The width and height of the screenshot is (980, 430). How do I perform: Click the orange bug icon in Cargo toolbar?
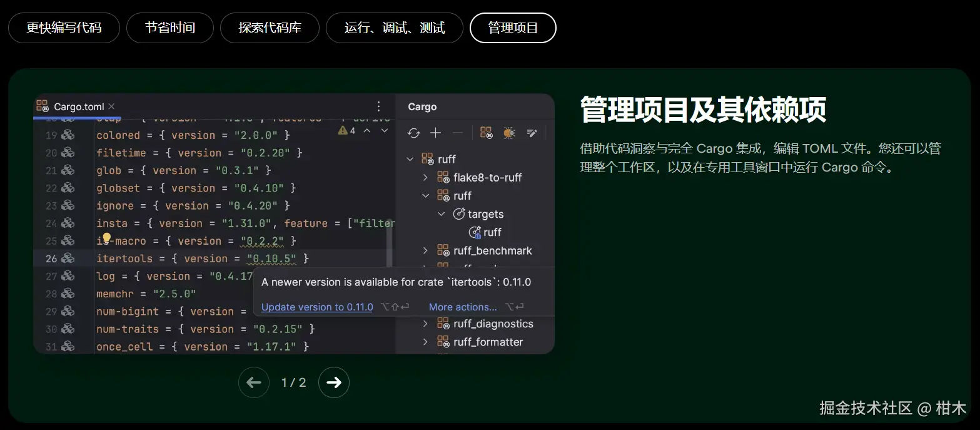(x=509, y=133)
